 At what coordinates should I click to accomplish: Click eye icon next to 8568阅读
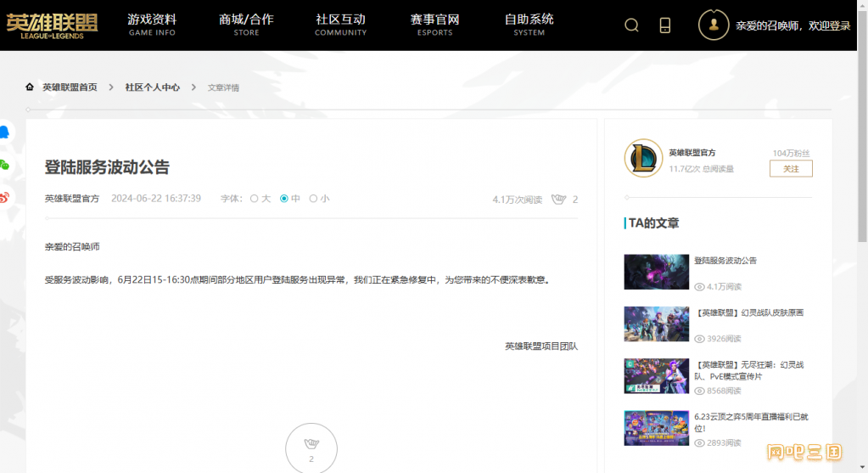tap(699, 391)
